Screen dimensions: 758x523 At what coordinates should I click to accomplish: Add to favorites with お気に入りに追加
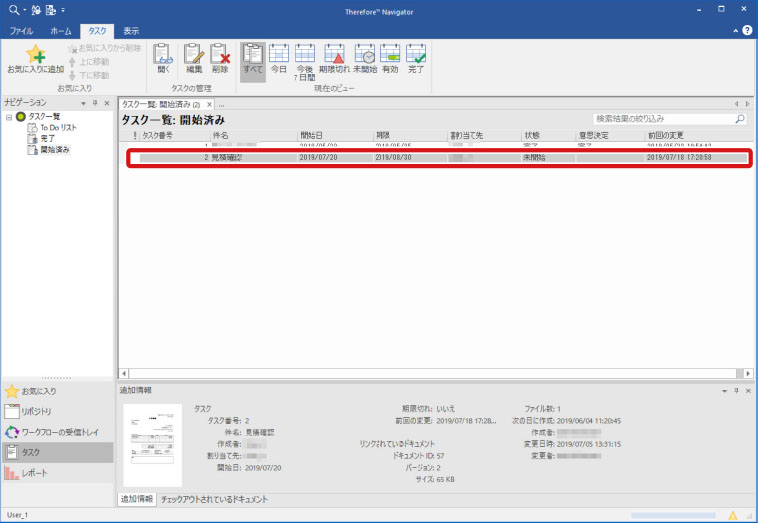pyautogui.click(x=35, y=59)
